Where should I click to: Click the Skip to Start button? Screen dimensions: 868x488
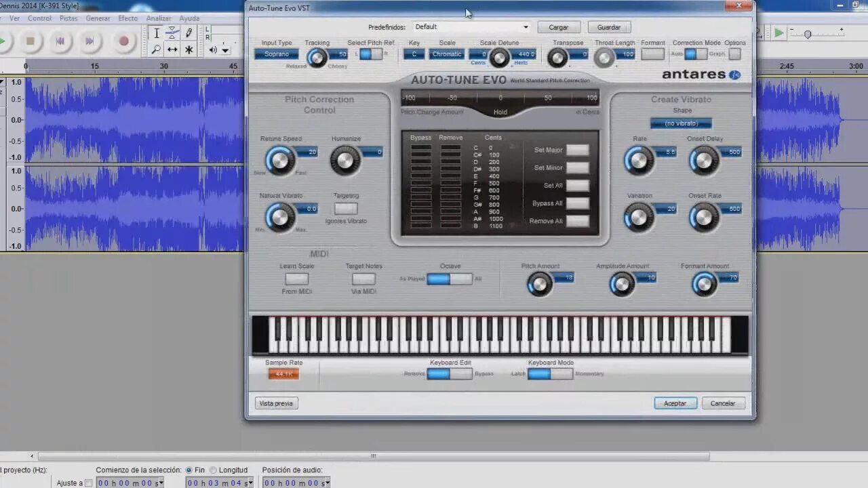(x=60, y=41)
